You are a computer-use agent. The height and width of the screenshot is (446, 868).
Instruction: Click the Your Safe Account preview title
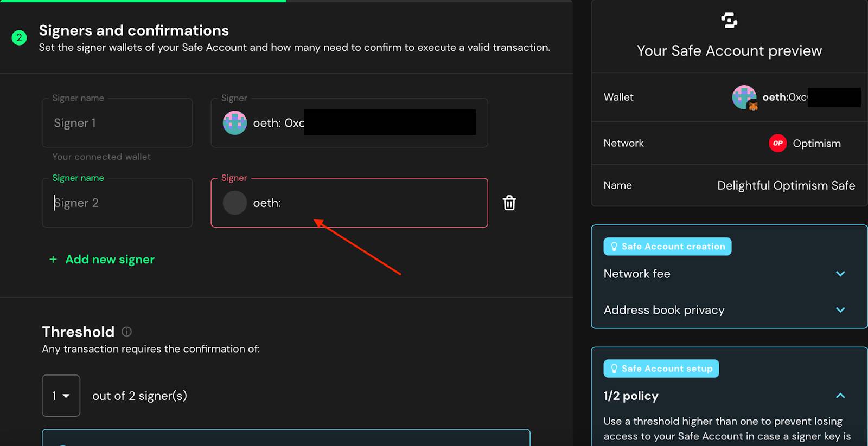(729, 51)
